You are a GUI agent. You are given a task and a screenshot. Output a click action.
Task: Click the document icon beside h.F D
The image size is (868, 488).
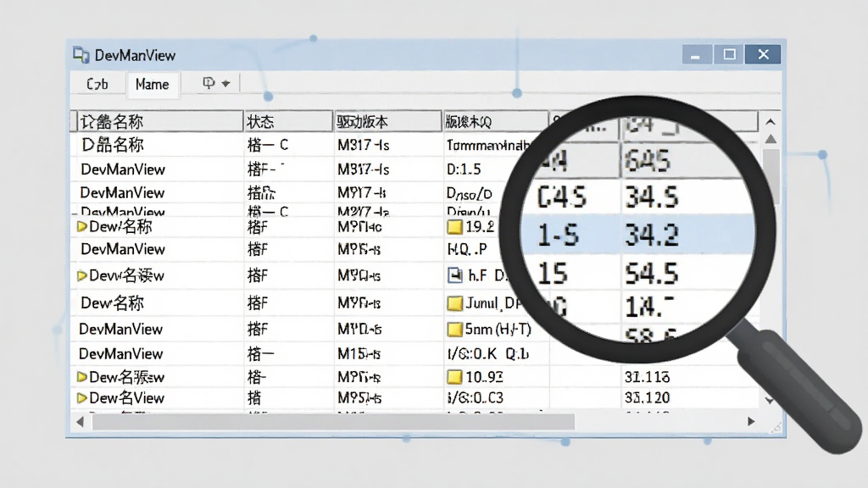[454, 275]
